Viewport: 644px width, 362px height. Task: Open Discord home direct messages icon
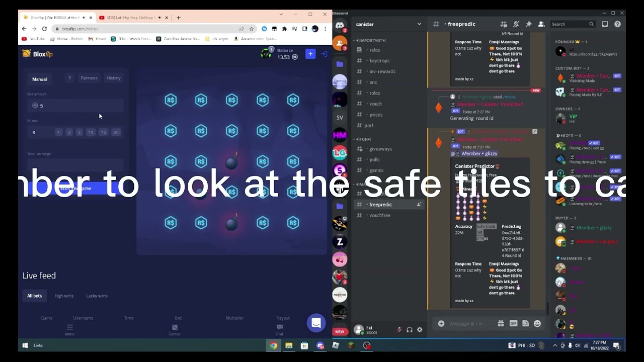pos(340,25)
